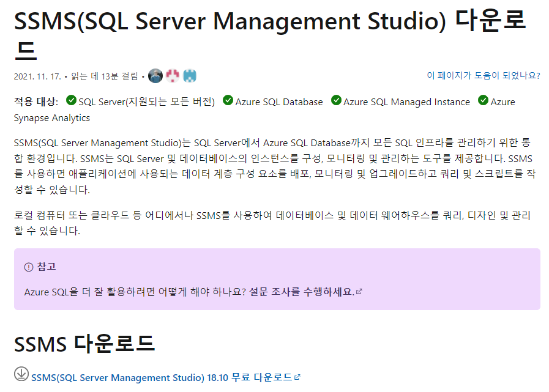Click the circular download arrow icon
Screen dimensions: 549x392
pos(21,374)
